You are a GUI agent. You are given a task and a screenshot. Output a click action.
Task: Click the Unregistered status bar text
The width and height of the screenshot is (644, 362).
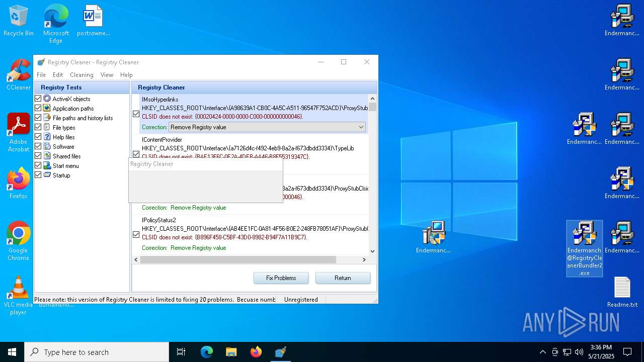301,300
